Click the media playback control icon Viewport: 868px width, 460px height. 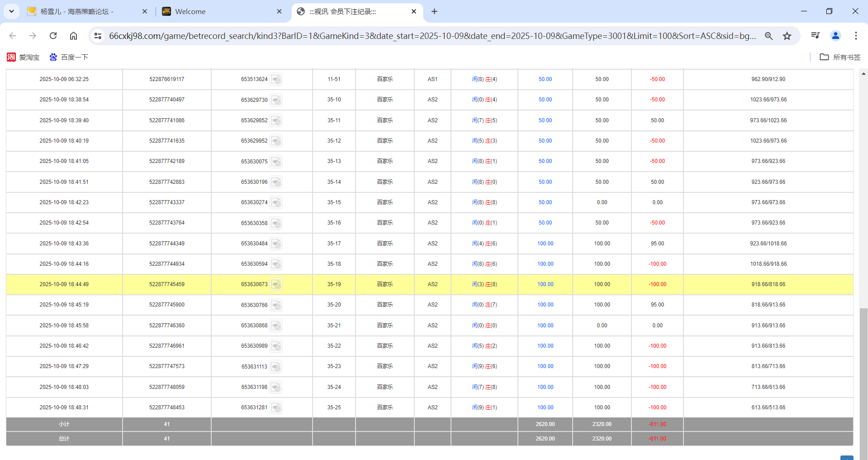pyautogui.click(x=815, y=35)
